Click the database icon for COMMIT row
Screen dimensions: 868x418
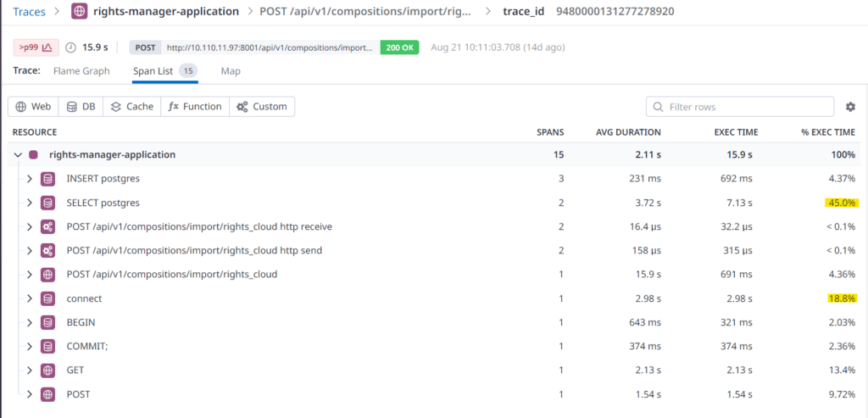pos(48,346)
